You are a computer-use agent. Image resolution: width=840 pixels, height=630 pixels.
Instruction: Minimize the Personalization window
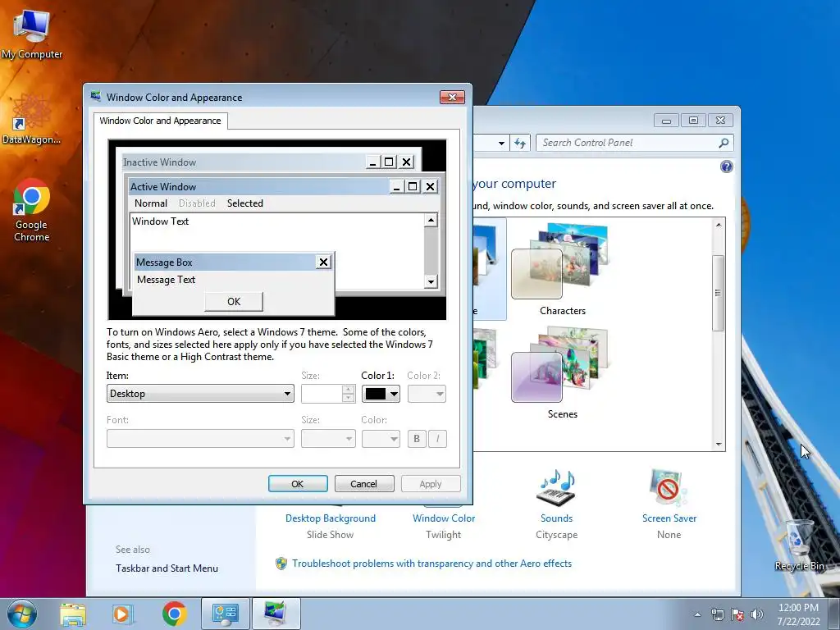tap(666, 121)
